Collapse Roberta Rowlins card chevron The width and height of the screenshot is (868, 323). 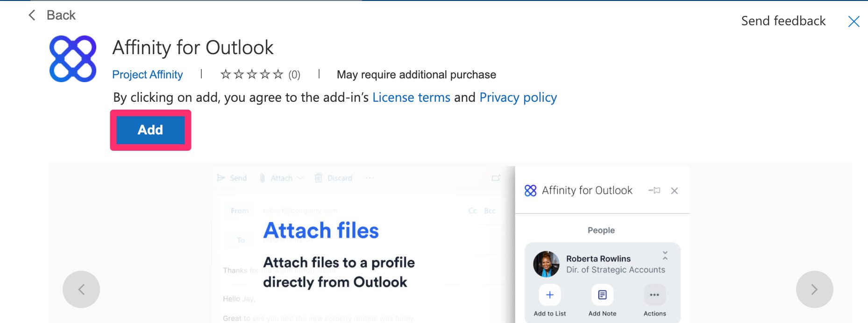pos(665,255)
